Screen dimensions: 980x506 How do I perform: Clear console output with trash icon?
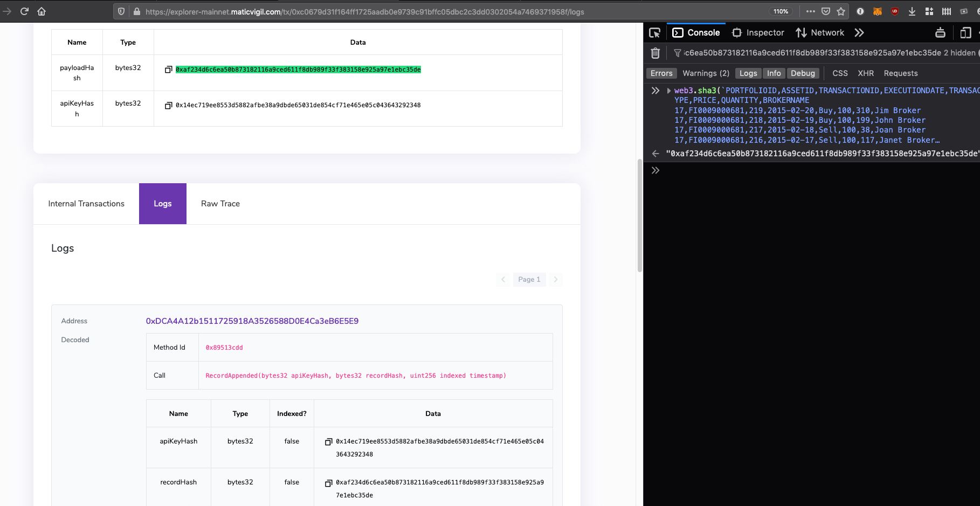pos(655,53)
